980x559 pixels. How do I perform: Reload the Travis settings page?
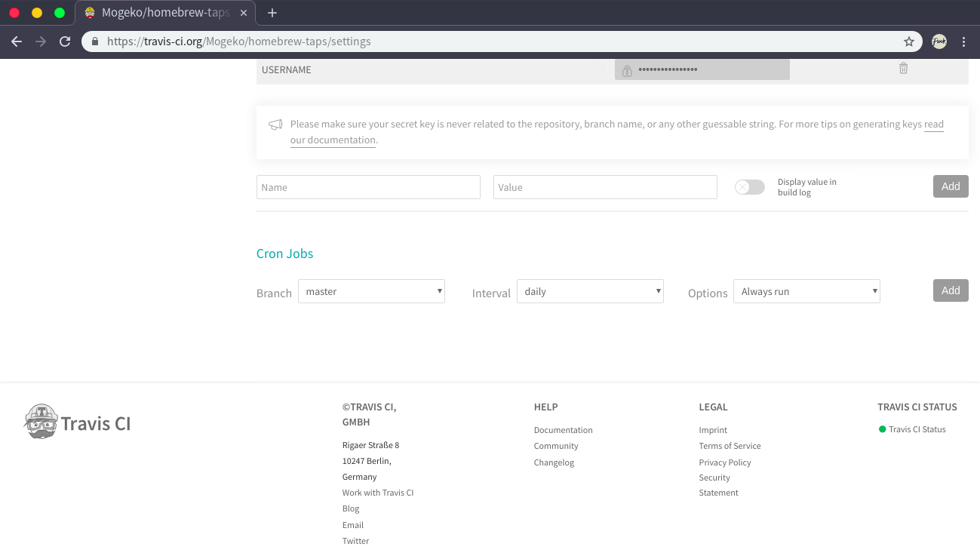click(x=65, y=41)
